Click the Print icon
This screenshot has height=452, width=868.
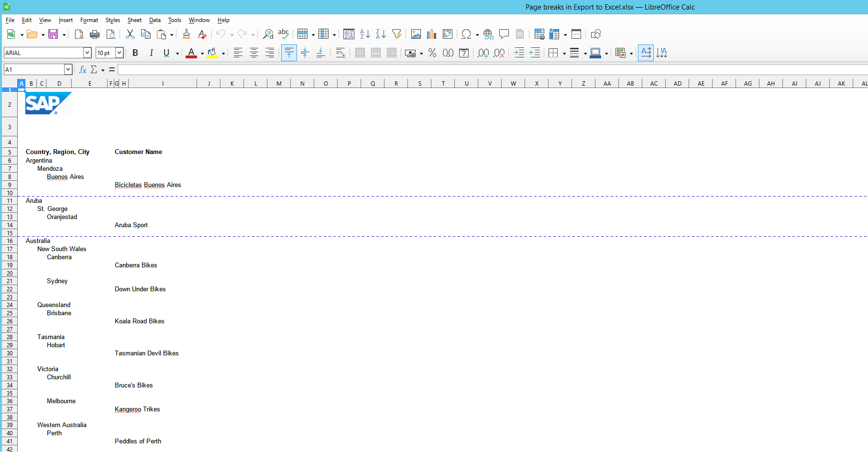(95, 34)
